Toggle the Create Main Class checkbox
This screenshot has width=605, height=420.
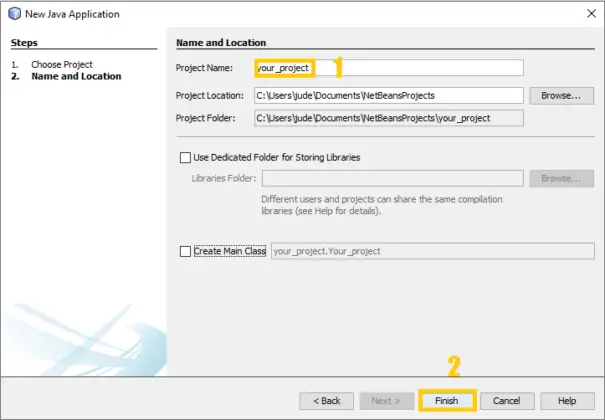(x=185, y=252)
